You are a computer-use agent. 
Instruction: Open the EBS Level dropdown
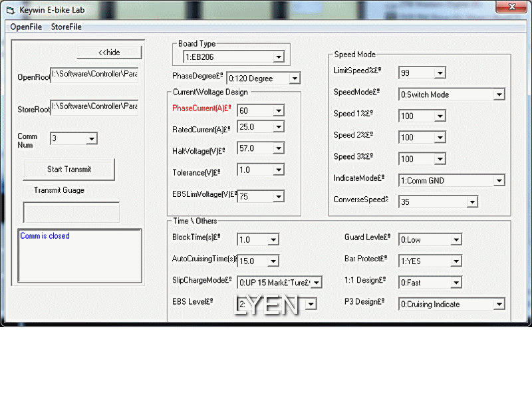coord(311,304)
